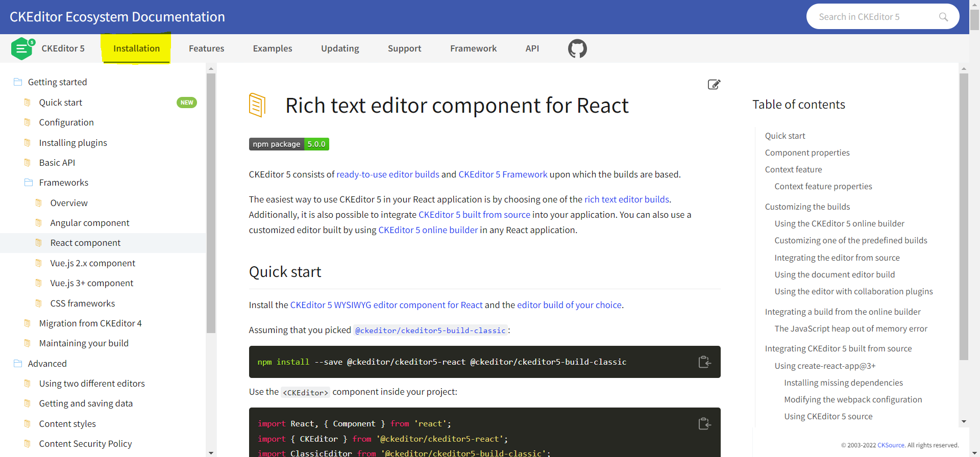Click the edit page pencil icon

tap(714, 84)
